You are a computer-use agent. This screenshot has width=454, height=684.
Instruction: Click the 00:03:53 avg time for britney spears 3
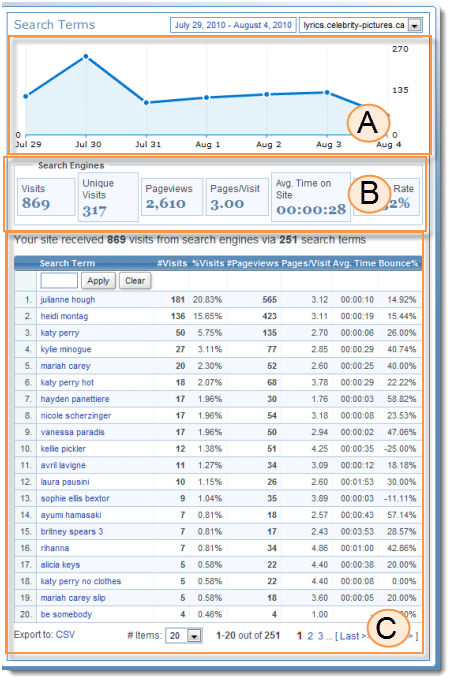pos(357,532)
